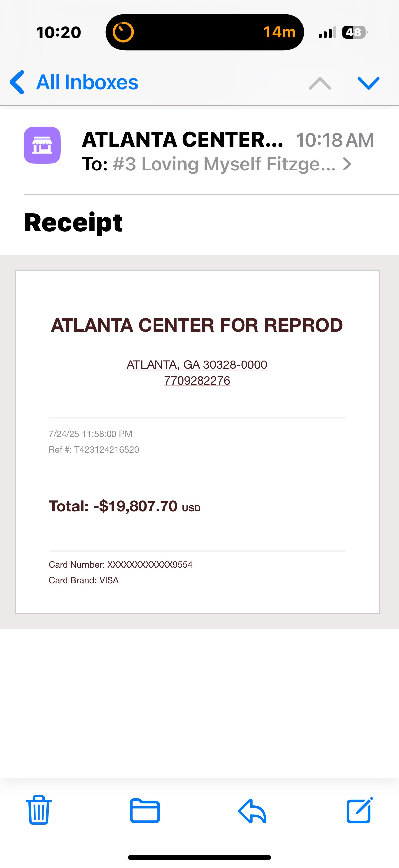This screenshot has width=399, height=868.
Task: Expand the ATLANTA CENTER sender name
Action: (x=183, y=140)
